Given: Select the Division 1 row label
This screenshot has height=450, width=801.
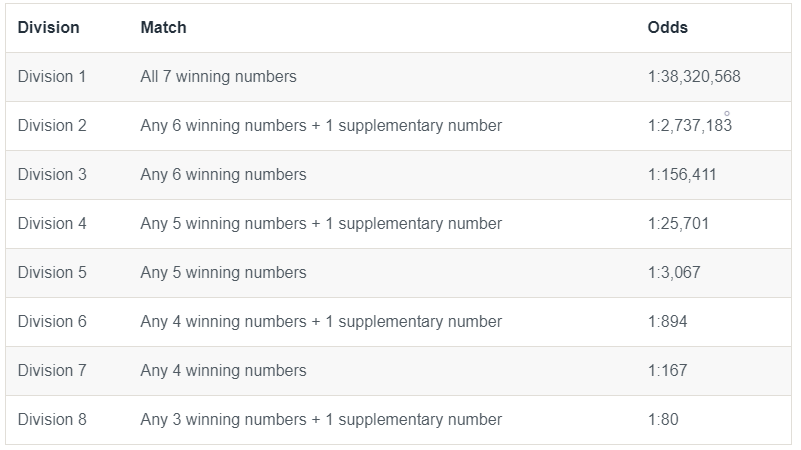Looking at the screenshot, I should click(52, 77).
